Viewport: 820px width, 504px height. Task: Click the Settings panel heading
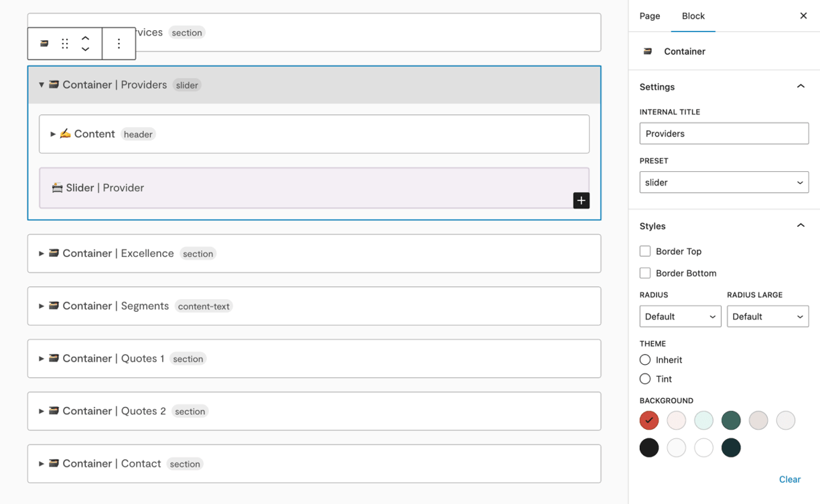[657, 87]
